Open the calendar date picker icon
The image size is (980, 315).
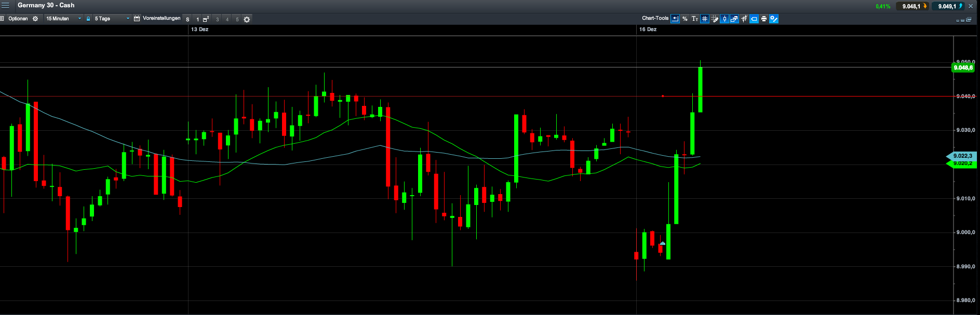(x=137, y=19)
